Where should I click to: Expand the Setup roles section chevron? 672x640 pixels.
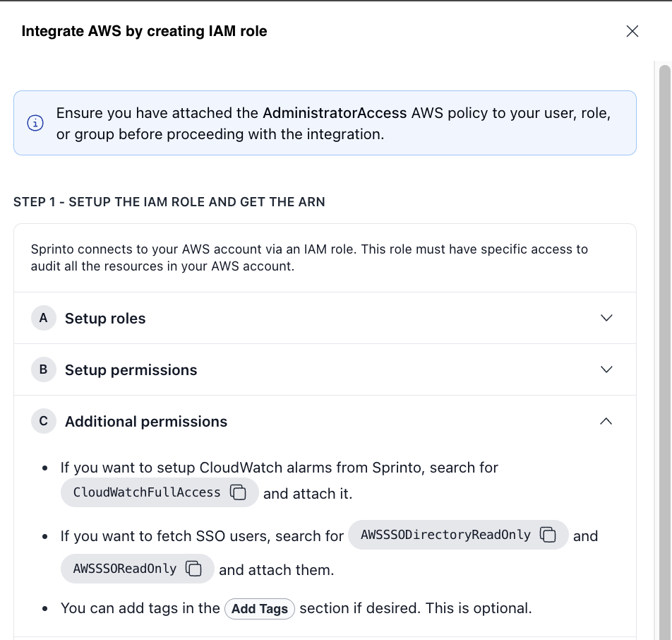click(x=606, y=318)
